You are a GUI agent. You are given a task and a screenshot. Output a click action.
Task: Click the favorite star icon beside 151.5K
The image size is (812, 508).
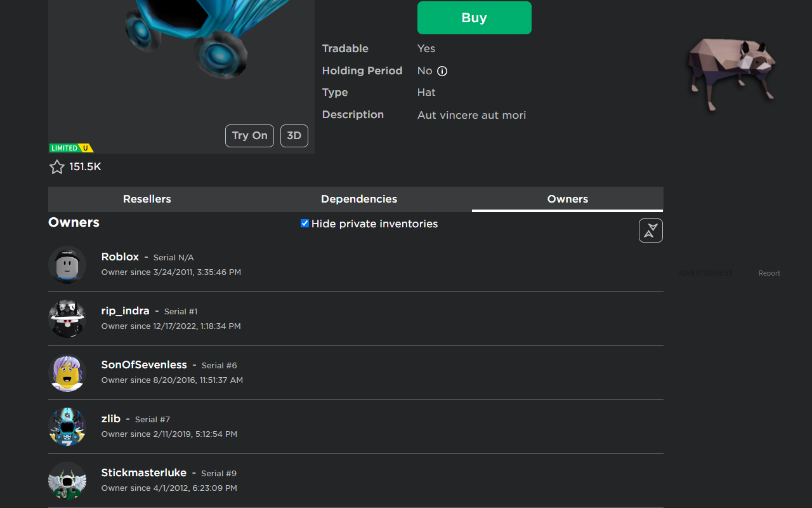(57, 167)
